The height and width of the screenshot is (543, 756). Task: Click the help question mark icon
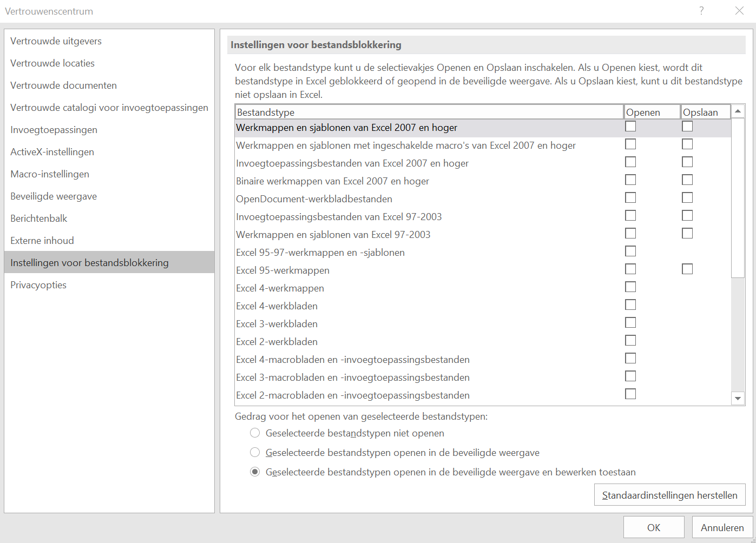pyautogui.click(x=701, y=11)
